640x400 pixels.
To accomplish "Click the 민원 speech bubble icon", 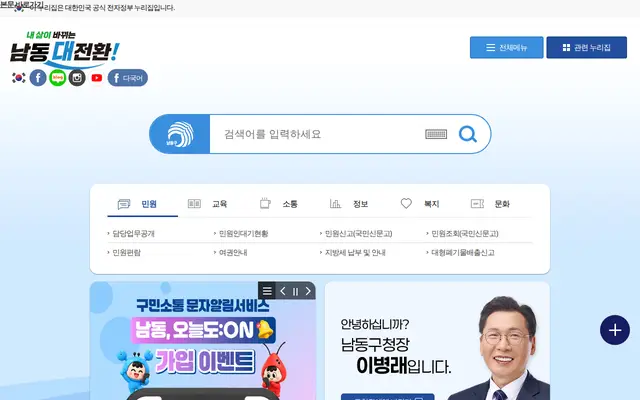I will click(124, 204).
